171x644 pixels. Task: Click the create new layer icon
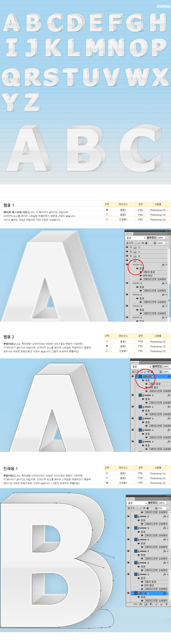click(x=161, y=604)
